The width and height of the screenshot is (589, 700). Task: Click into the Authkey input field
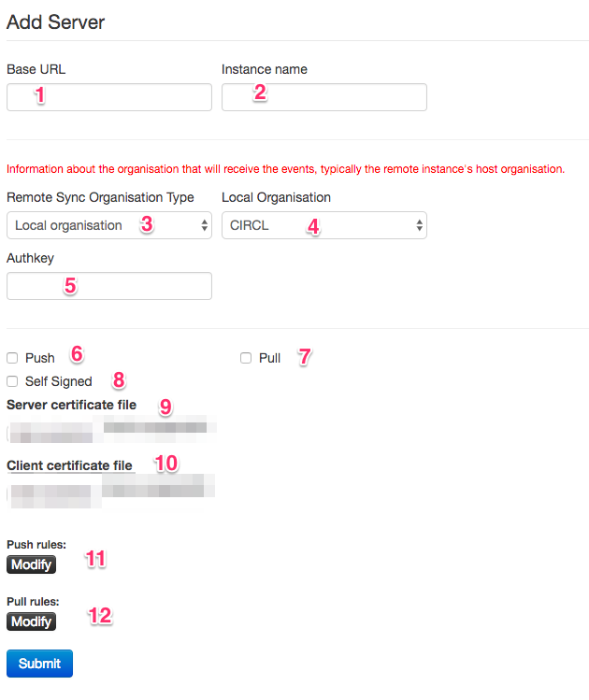point(109,286)
